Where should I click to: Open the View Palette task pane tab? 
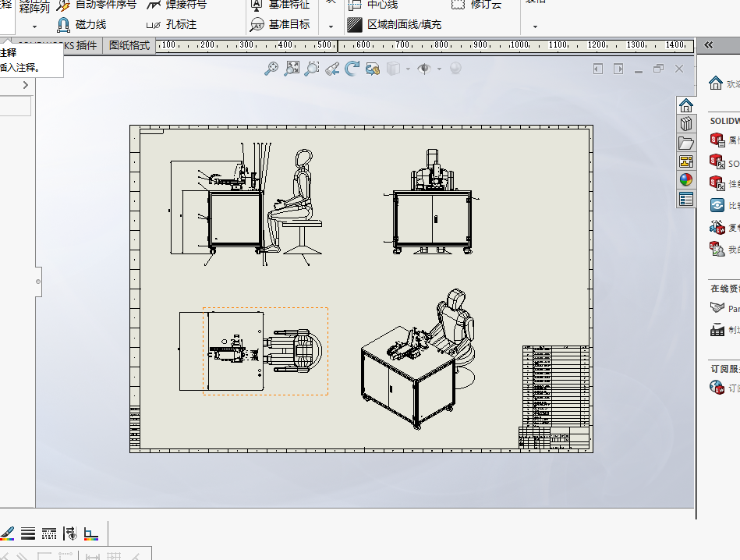click(x=686, y=161)
